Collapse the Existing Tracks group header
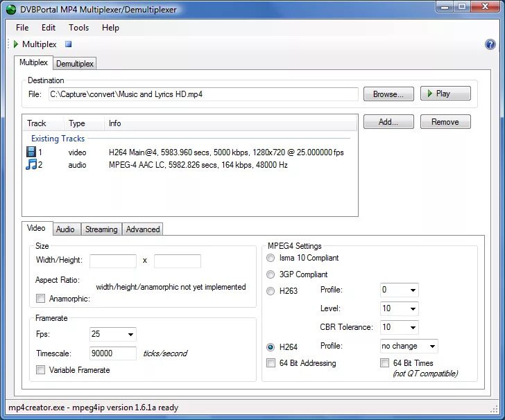The width and height of the screenshot is (505, 420). coord(58,139)
